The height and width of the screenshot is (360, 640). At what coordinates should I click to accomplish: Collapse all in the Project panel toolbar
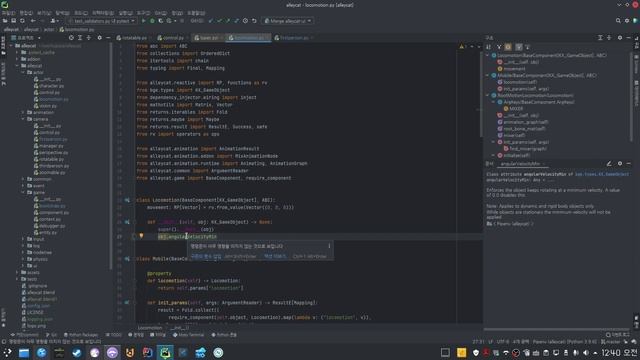point(89,38)
